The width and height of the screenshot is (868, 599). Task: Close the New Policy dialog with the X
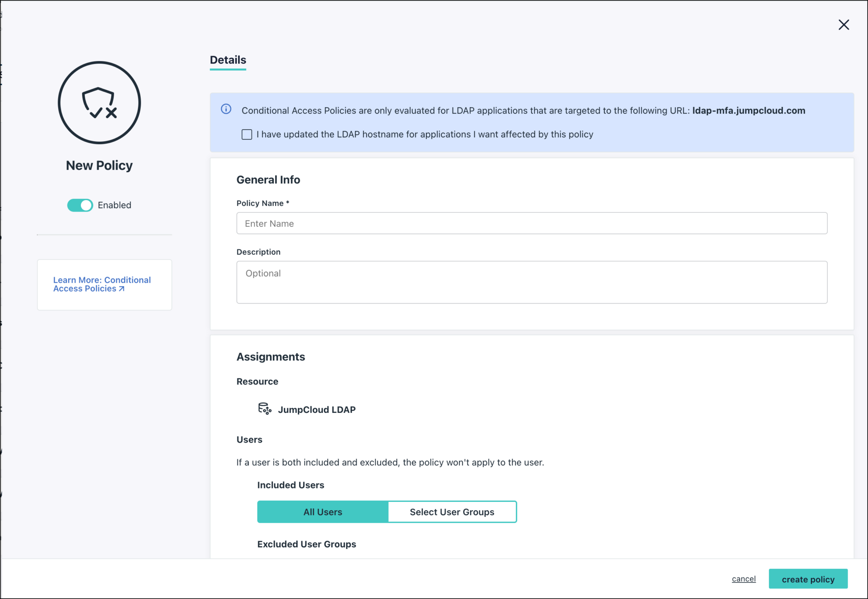click(844, 25)
